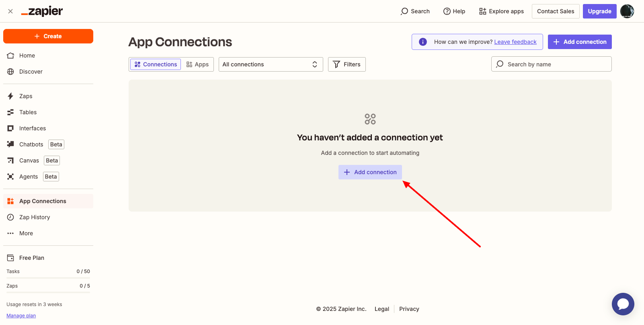The width and height of the screenshot is (644, 325).
Task: Click the Tasks usage progress bar
Action: coord(48,278)
